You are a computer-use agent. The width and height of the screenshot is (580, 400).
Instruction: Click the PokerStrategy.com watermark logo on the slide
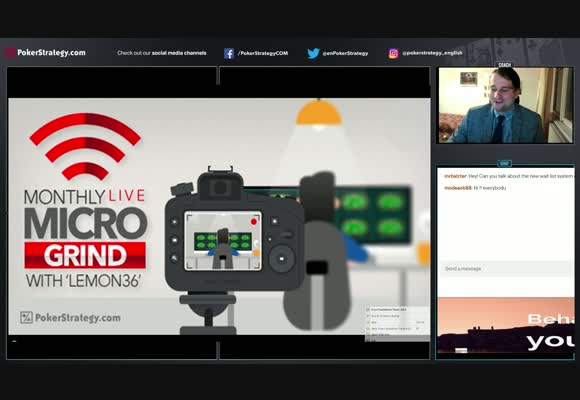pyautogui.click(x=70, y=317)
